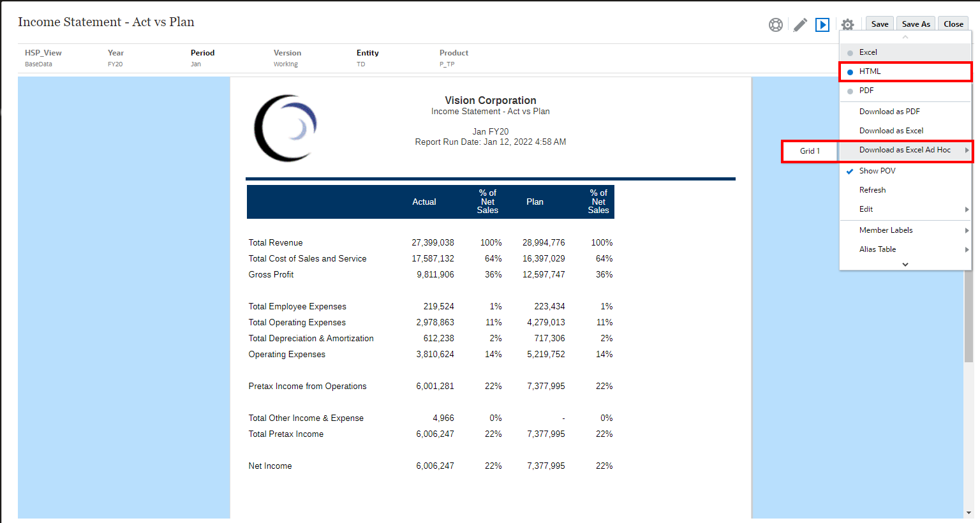Click the Run report play icon
This screenshot has height=523, width=980.
pos(822,24)
